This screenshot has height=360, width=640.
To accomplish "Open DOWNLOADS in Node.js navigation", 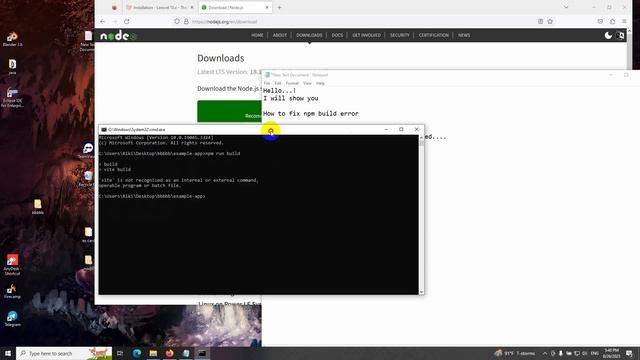I will pyautogui.click(x=309, y=35).
